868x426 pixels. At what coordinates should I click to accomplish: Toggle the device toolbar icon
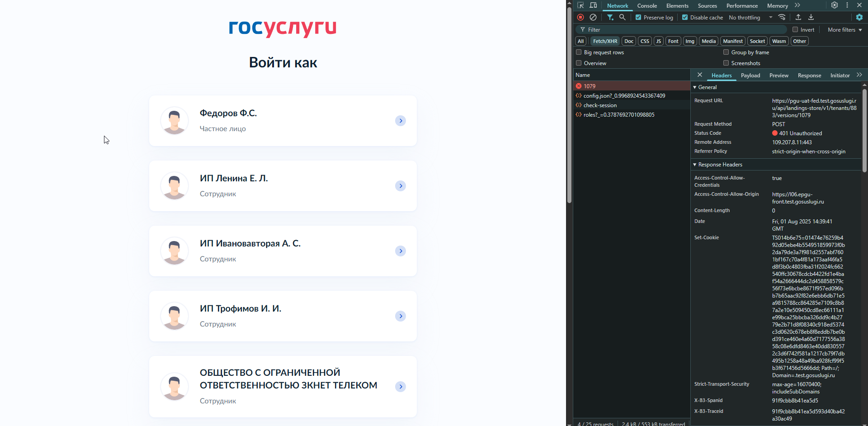pyautogui.click(x=593, y=5)
